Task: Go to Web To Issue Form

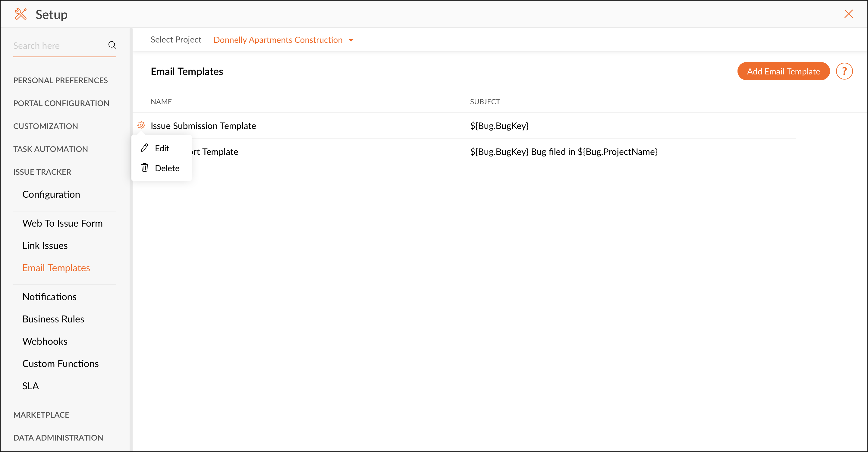Action: [x=62, y=223]
